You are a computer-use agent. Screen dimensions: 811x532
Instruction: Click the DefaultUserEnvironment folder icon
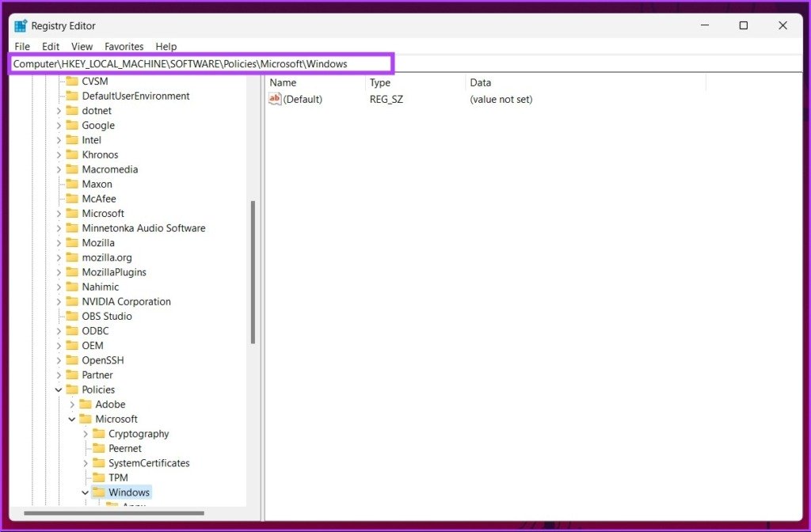click(x=72, y=96)
